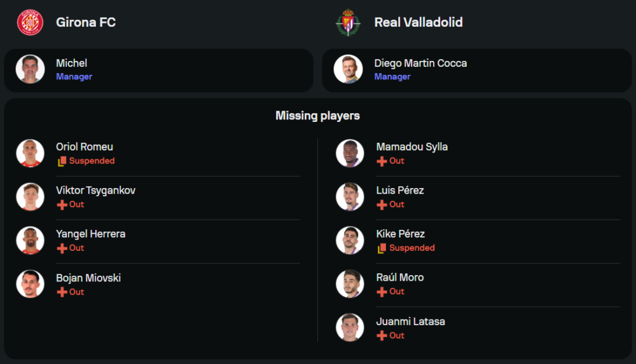The image size is (636, 364).
Task: Click the Real Valladolid club crest
Action: tap(348, 22)
